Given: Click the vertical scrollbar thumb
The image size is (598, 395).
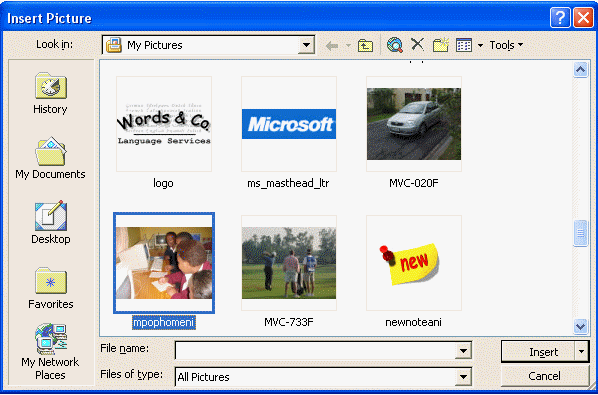Looking at the screenshot, I should click(580, 233).
